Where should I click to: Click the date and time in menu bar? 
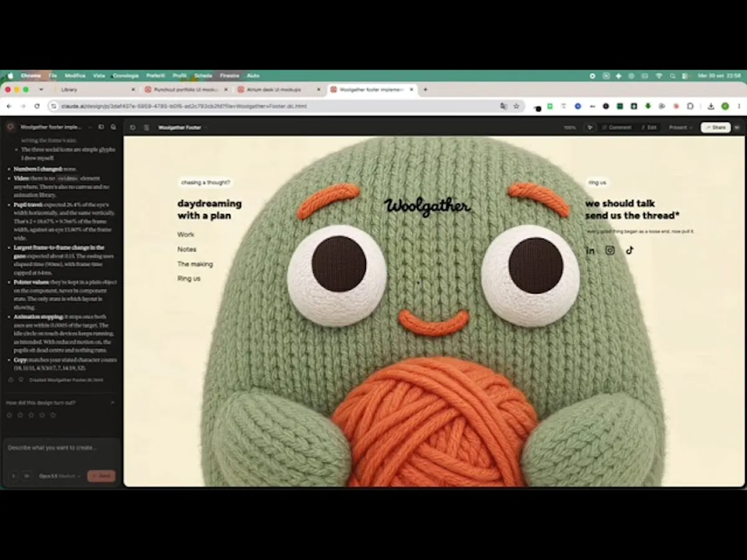tap(718, 75)
